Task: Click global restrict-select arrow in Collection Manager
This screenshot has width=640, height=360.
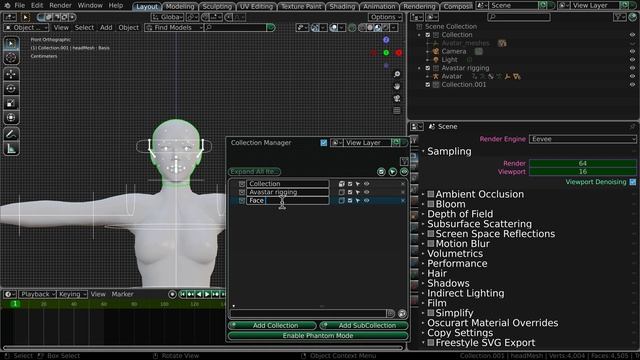Action: pyautogui.click(x=393, y=172)
